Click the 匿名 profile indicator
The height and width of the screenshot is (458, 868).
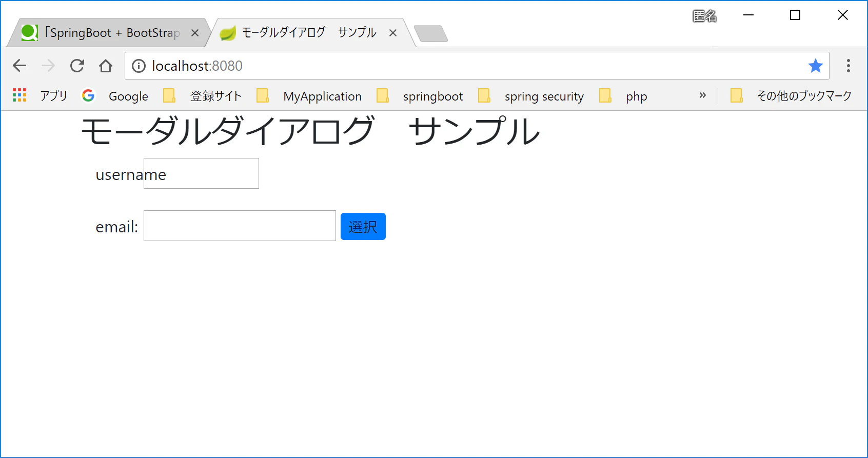(x=705, y=16)
